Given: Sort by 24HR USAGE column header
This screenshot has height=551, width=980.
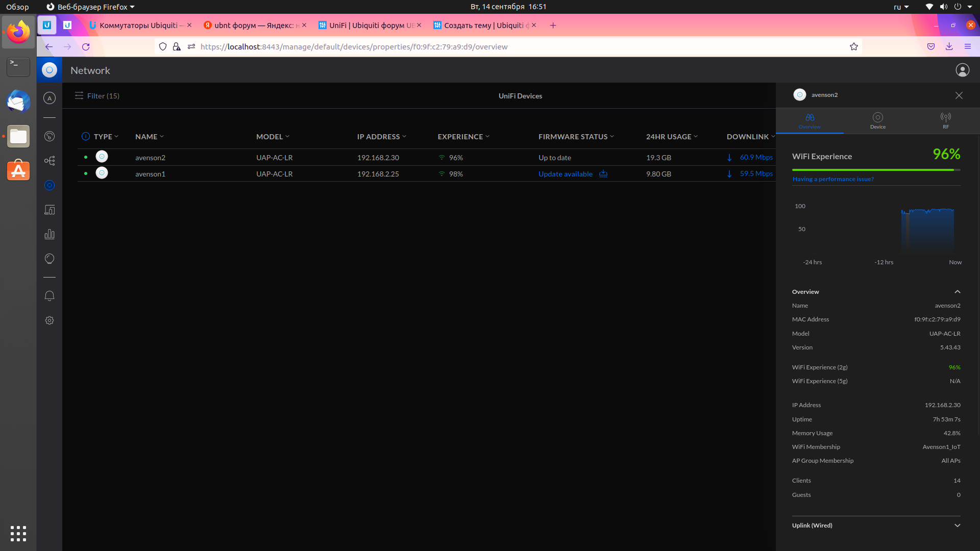Looking at the screenshot, I should 672,137.
